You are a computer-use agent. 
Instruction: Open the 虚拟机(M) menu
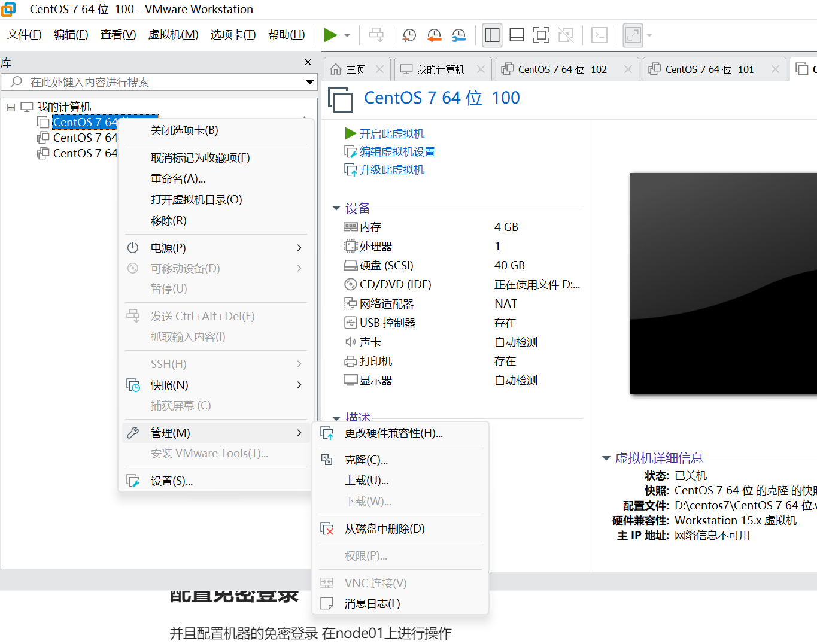174,35
